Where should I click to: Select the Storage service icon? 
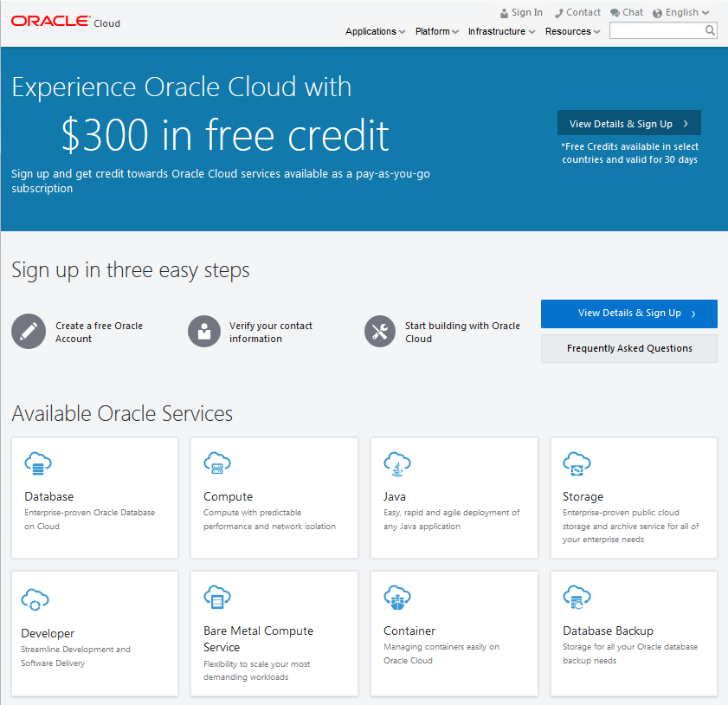point(577,462)
